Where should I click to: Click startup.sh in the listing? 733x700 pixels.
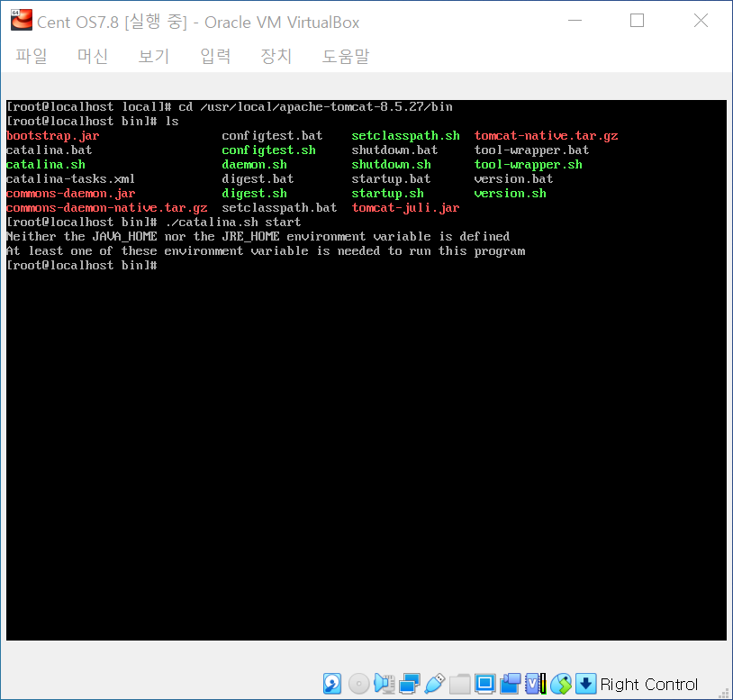pos(387,194)
